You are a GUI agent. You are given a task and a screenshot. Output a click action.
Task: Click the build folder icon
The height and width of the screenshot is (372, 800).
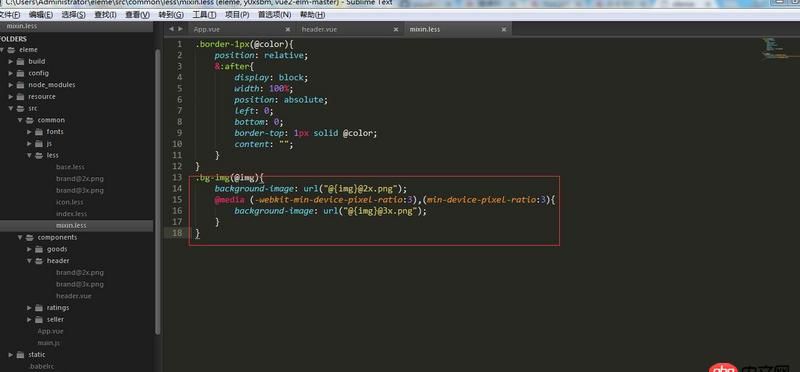[20, 61]
